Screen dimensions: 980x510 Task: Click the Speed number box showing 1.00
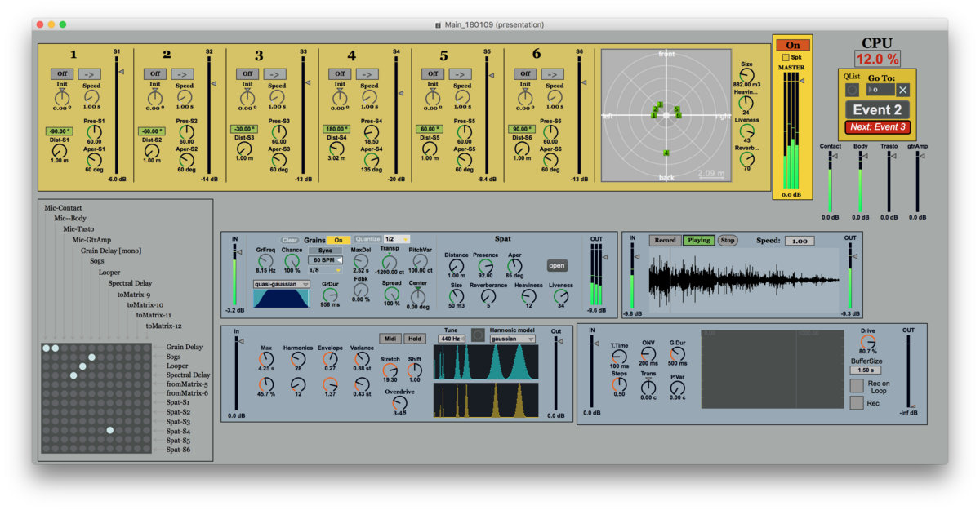coord(800,241)
